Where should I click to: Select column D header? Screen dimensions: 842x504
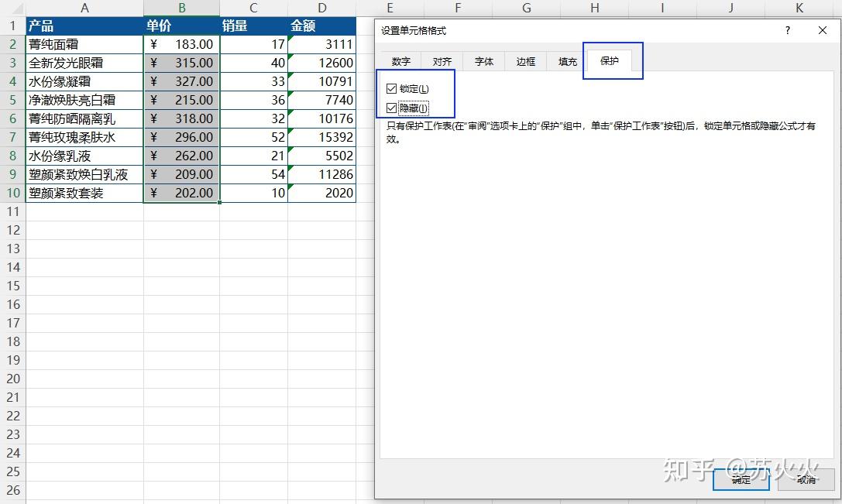point(321,8)
